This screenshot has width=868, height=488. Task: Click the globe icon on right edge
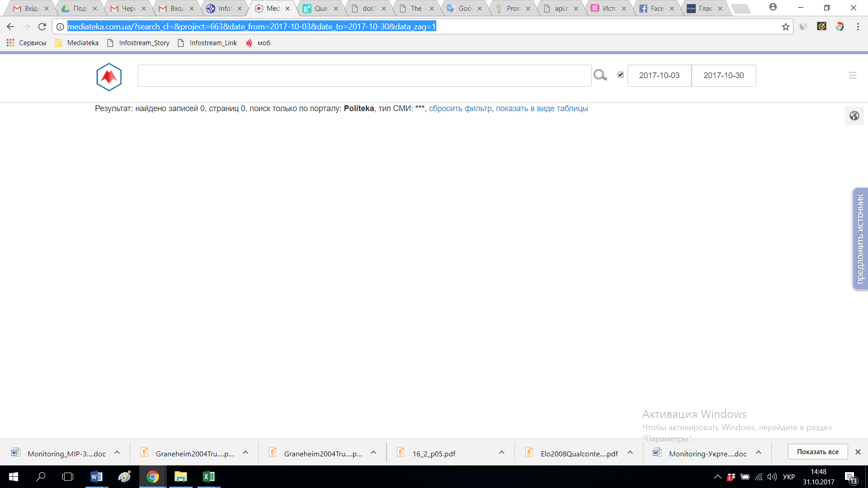coord(854,116)
